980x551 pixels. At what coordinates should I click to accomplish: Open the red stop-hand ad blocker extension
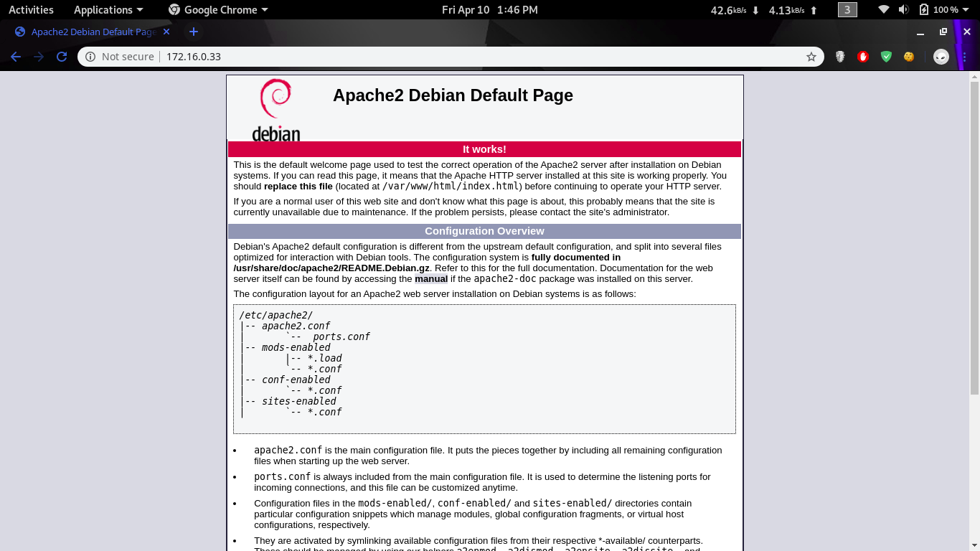coord(863,57)
